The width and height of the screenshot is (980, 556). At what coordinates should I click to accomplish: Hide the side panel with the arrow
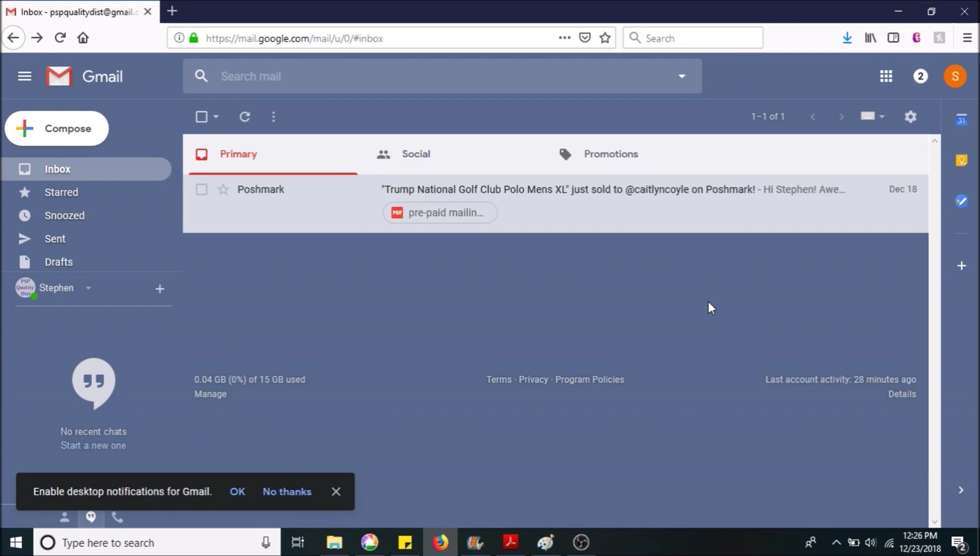point(961,490)
